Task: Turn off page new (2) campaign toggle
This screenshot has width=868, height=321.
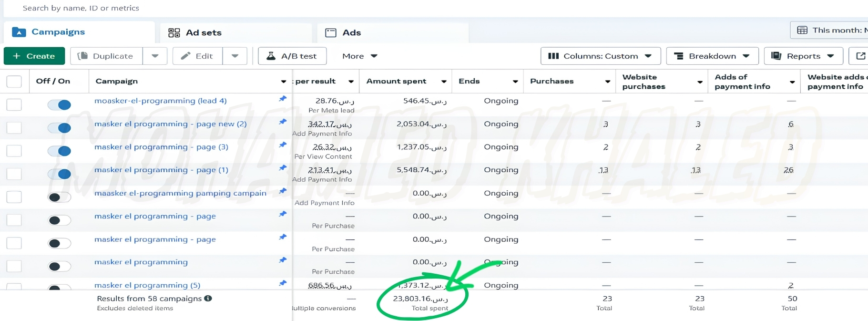Action: pyautogui.click(x=60, y=128)
